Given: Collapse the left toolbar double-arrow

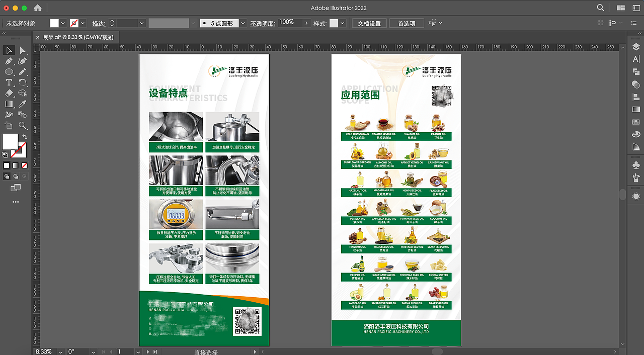Looking at the screenshot, I should coord(4,34).
